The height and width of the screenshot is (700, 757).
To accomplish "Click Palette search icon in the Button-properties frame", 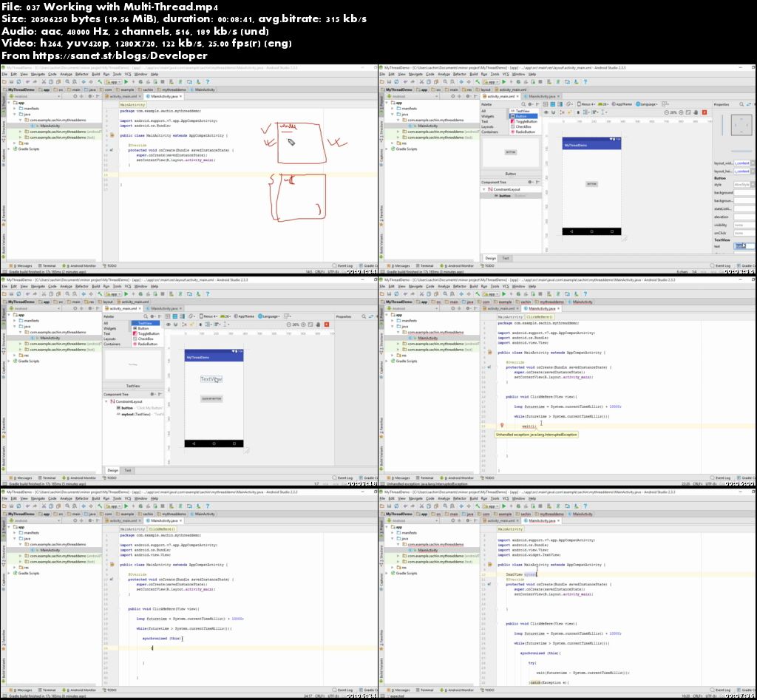I will tap(523, 104).
